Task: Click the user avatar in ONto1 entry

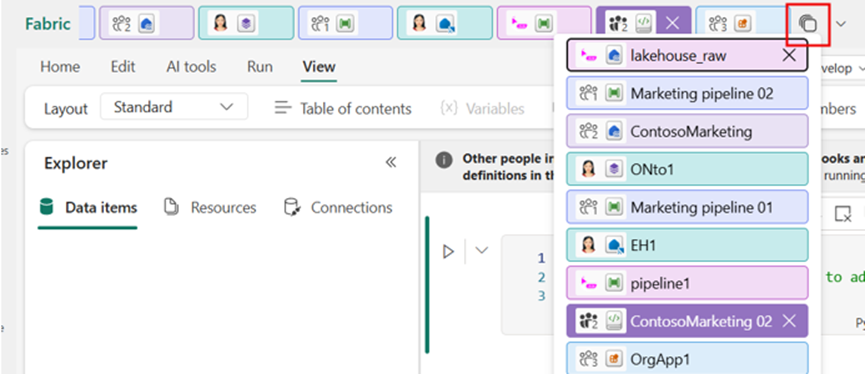Action: pos(588,169)
